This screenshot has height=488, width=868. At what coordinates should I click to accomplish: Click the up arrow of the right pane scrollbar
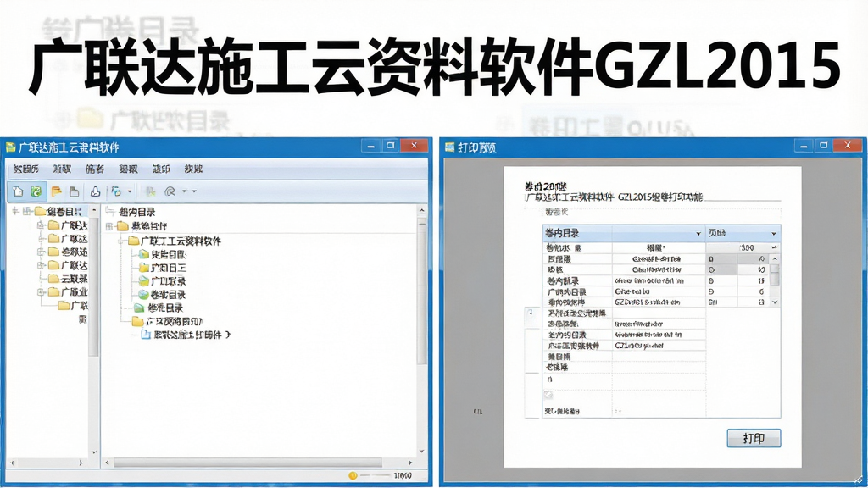422,211
